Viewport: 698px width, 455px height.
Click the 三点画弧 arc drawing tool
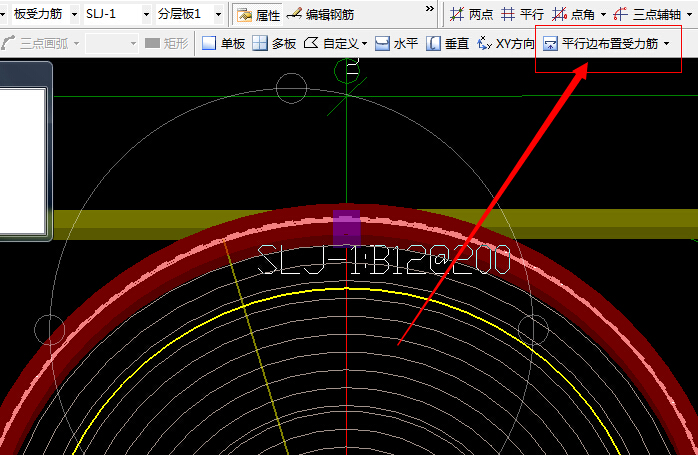[35, 43]
